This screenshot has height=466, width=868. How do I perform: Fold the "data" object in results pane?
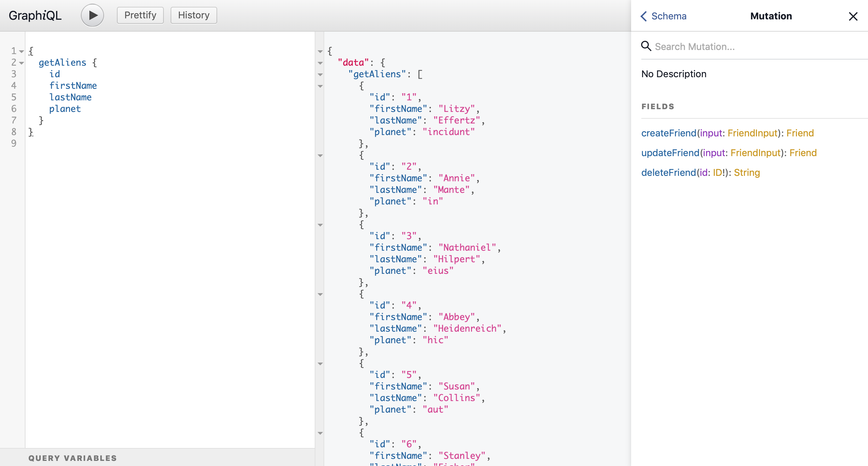[320, 63]
